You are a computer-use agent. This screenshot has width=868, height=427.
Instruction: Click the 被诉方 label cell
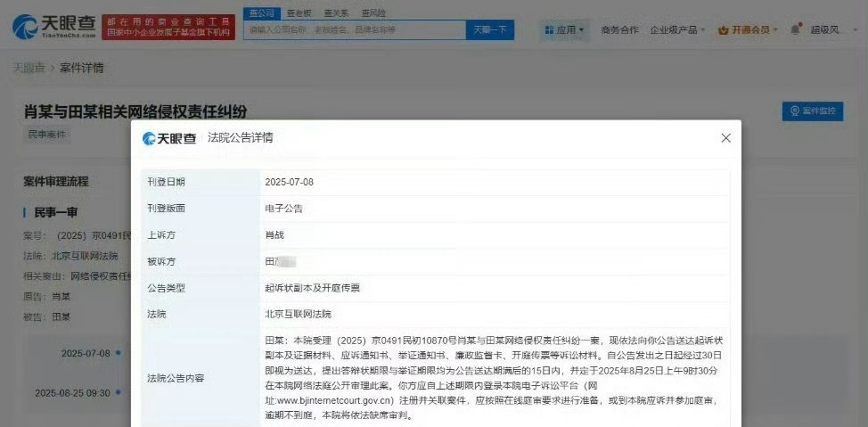(201, 262)
